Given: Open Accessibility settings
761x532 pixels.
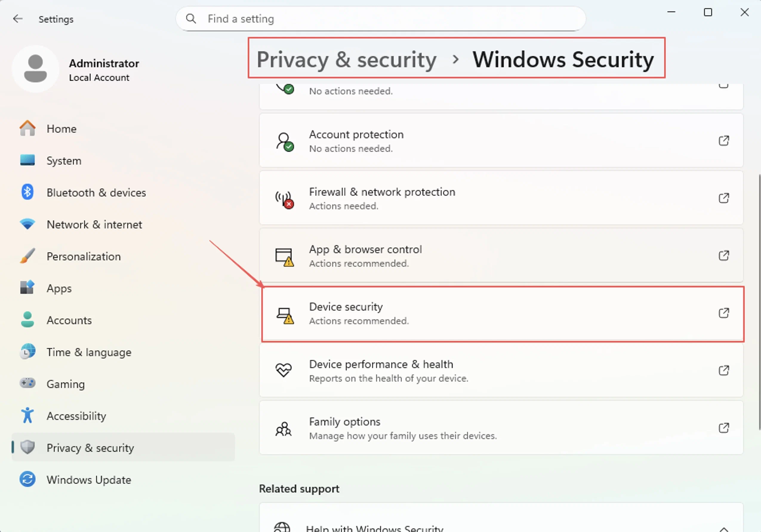Looking at the screenshot, I should point(123,415).
